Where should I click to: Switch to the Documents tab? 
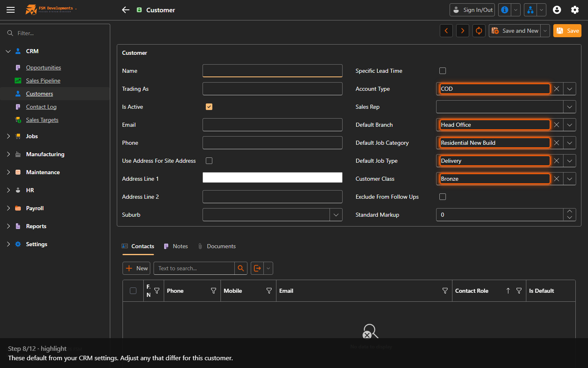[x=217, y=246]
